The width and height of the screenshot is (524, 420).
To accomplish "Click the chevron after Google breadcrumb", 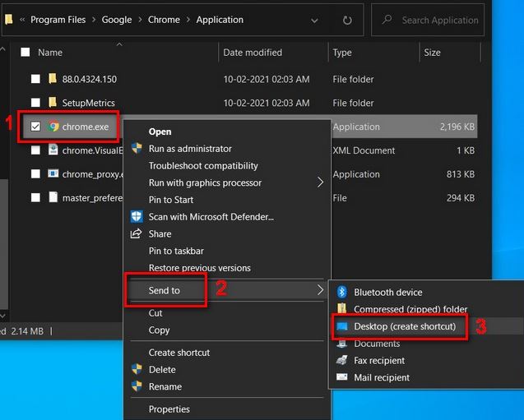I will [140, 20].
